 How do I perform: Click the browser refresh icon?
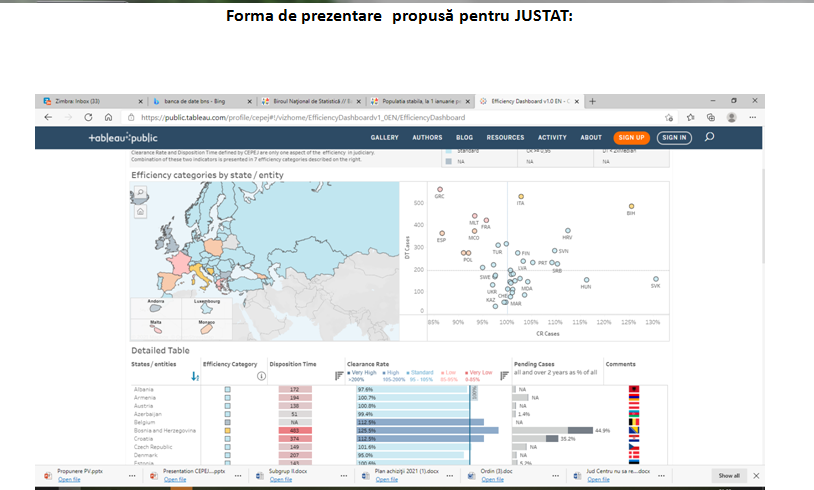point(87,117)
